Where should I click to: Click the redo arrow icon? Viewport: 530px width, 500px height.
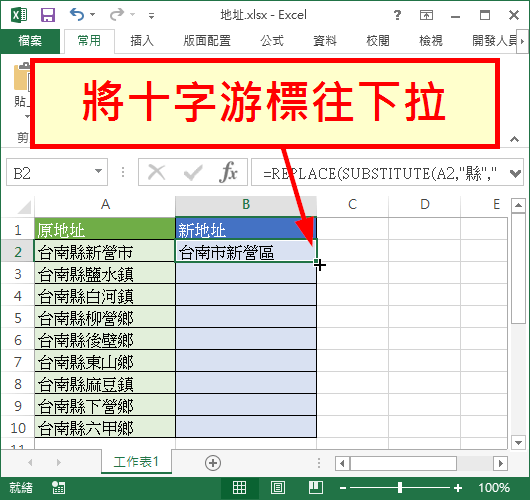[x=117, y=15]
